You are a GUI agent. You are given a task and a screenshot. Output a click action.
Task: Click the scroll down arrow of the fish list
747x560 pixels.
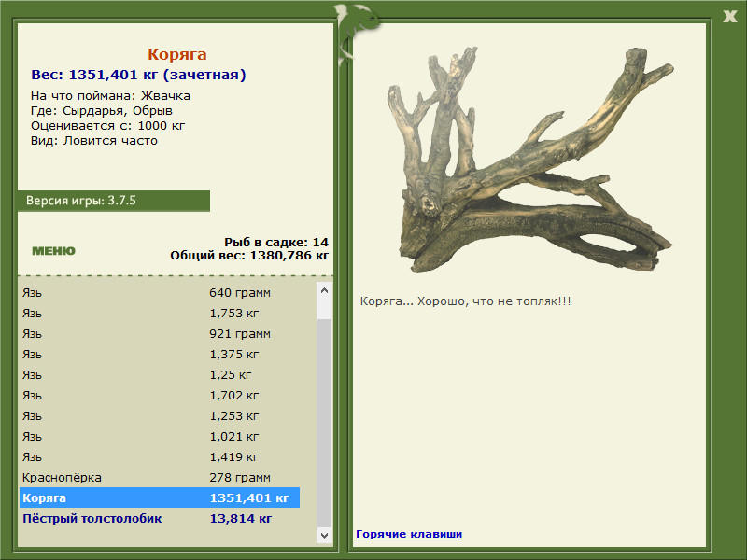click(x=324, y=535)
